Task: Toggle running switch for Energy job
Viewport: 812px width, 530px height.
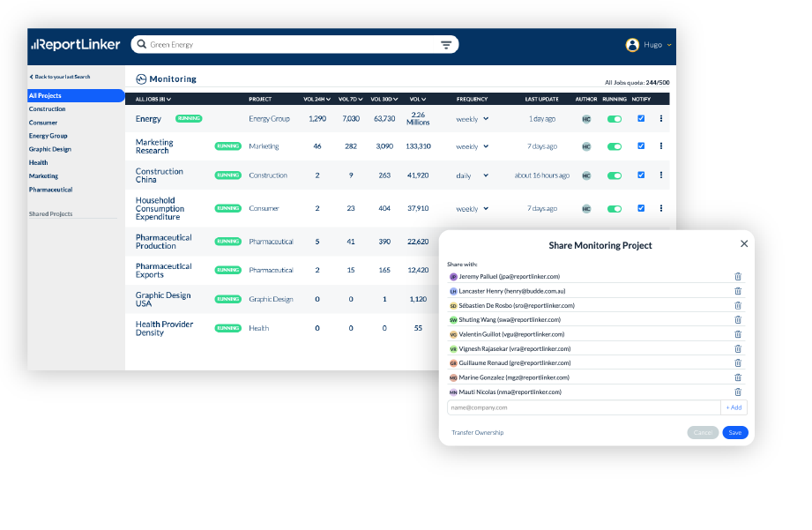Action: click(615, 119)
